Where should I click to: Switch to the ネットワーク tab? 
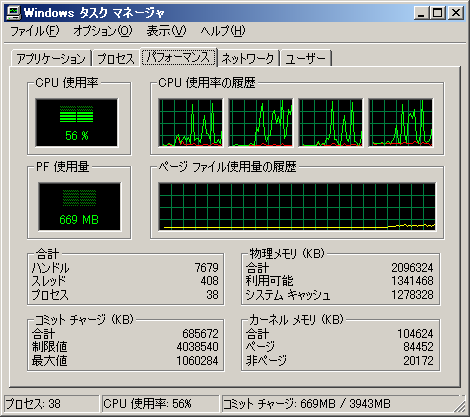coord(248,59)
